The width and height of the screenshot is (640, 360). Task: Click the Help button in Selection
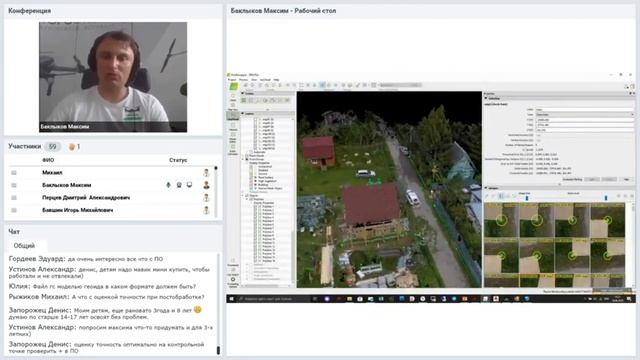pos(626,179)
